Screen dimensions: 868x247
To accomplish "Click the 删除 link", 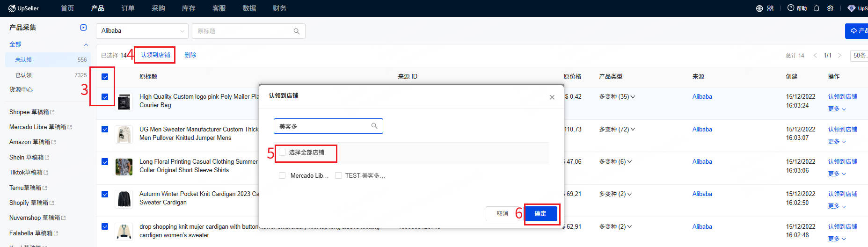I will 190,55.
